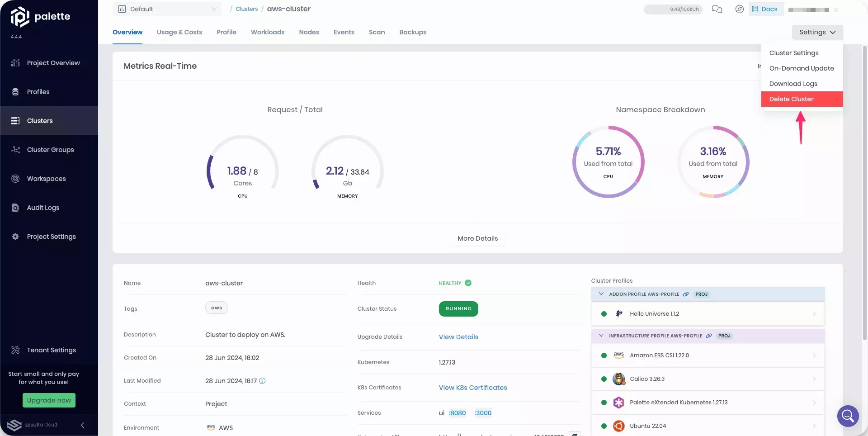Open the View K8s Certificates link
Image resolution: width=868 pixels, height=436 pixels.
point(473,388)
